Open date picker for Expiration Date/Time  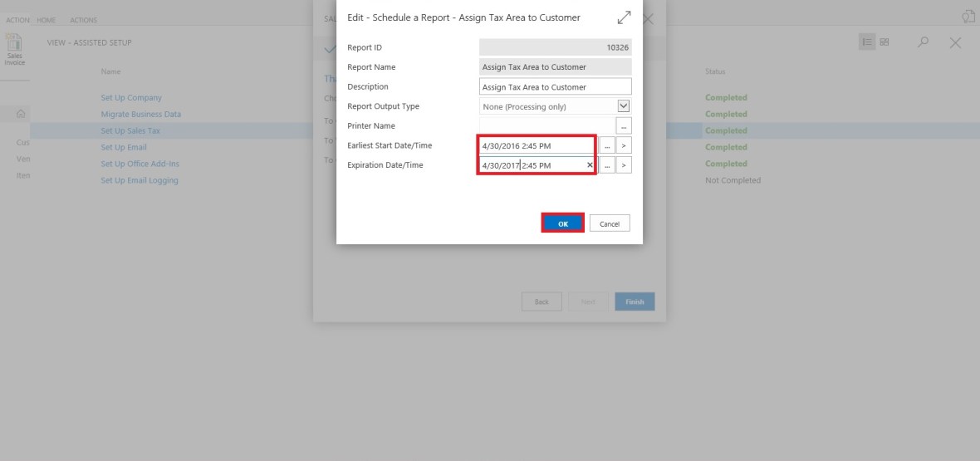coord(607,165)
